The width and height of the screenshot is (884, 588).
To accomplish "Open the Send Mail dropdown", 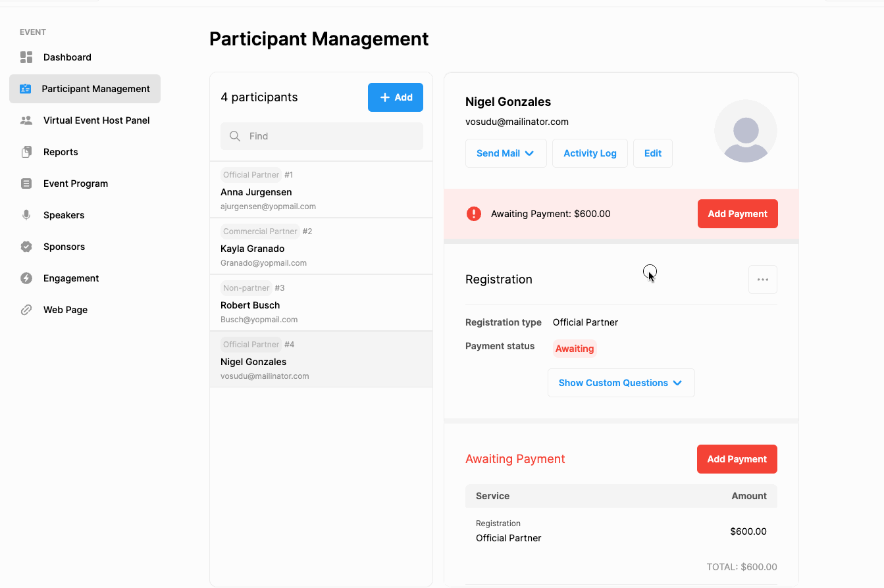I will coord(506,153).
